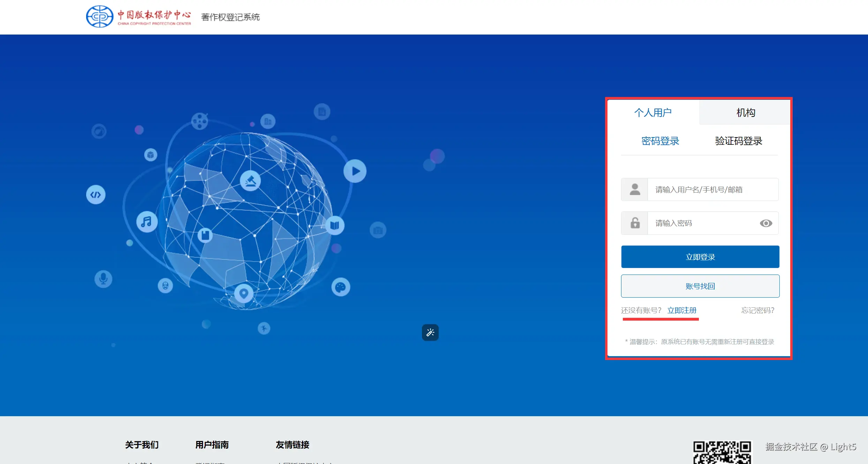The width and height of the screenshot is (868, 464).
Task: Click the map pin icon below globe
Action: [243, 293]
